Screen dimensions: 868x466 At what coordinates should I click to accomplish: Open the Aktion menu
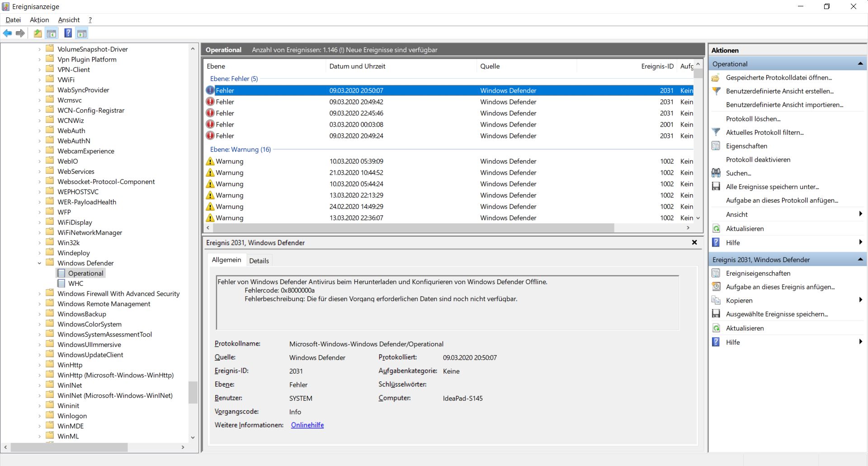point(39,20)
